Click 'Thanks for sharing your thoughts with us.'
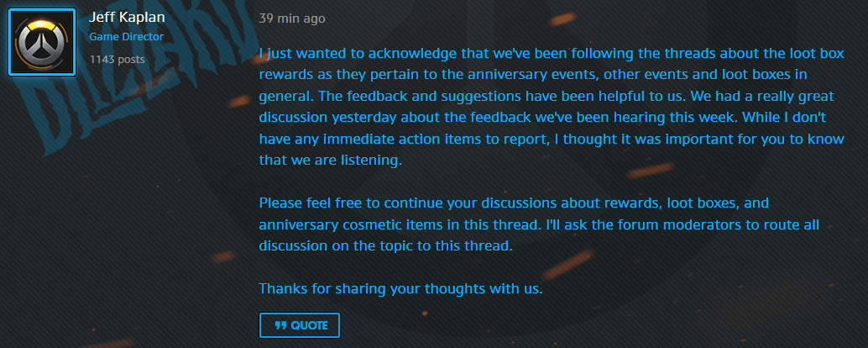 (401, 288)
